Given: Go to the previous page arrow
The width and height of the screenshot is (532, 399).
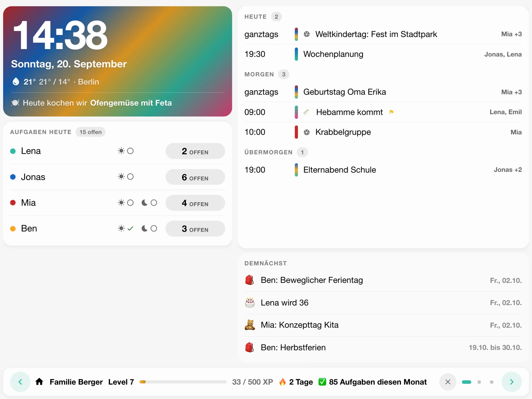Looking at the screenshot, I should (20, 382).
